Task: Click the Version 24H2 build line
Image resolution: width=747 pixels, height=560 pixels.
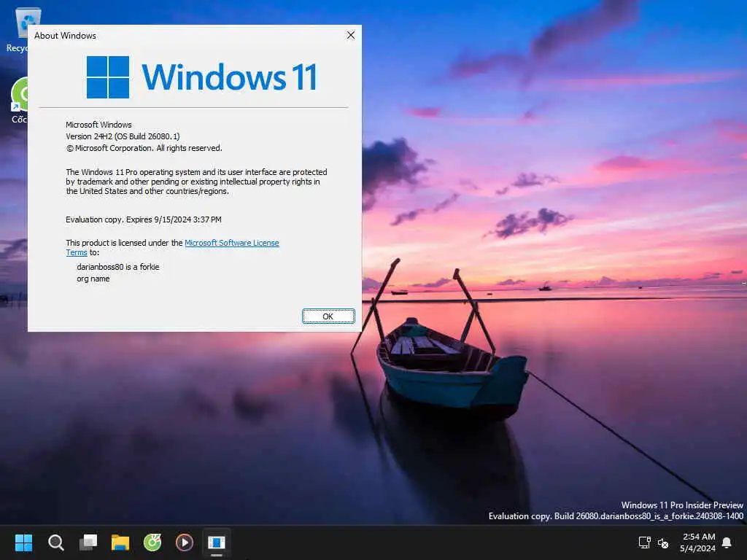Action: coord(123,136)
